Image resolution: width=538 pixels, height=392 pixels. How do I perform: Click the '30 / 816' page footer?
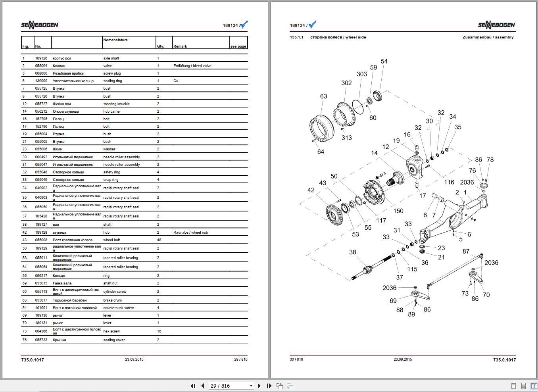296,359
